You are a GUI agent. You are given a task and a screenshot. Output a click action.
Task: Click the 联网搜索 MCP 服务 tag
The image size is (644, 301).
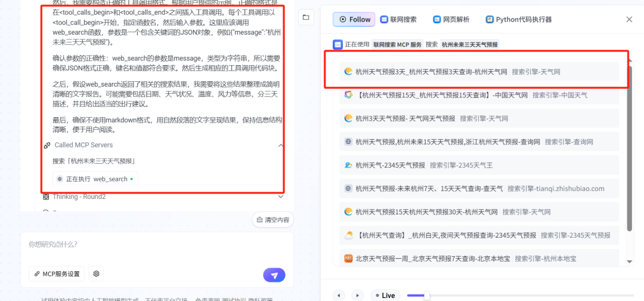click(x=398, y=44)
